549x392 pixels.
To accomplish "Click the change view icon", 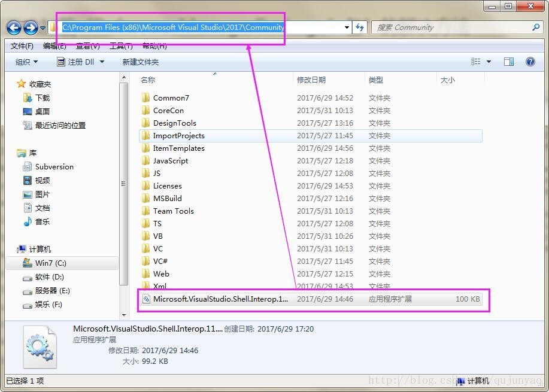I will pyautogui.click(x=475, y=62).
